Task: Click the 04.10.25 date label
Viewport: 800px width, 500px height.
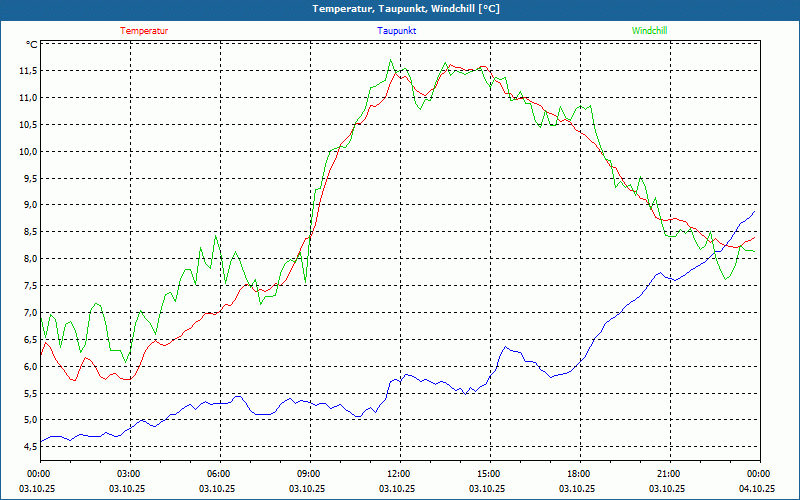Action: (x=757, y=489)
